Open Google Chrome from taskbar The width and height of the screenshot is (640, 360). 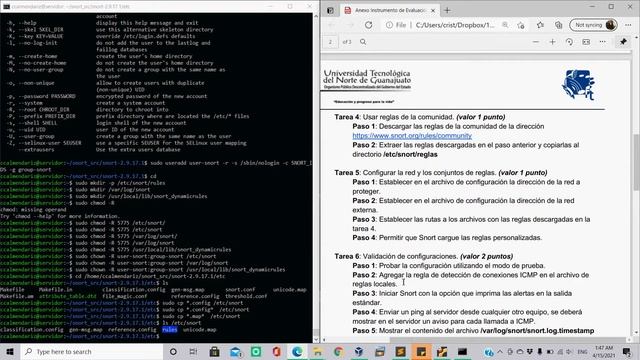point(338,351)
